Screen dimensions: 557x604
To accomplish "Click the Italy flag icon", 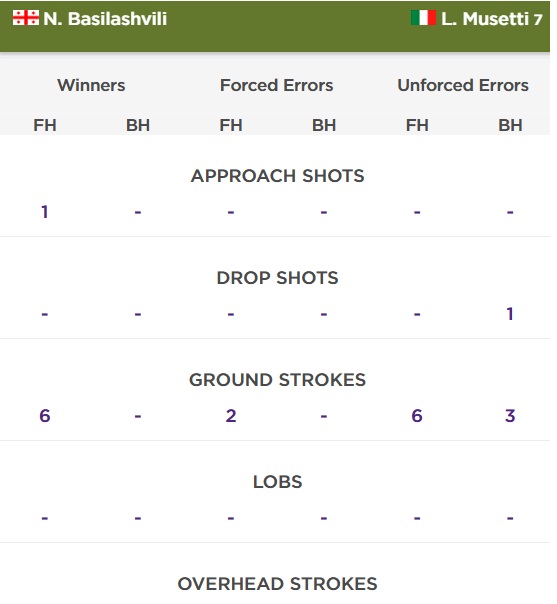I will [x=423, y=18].
